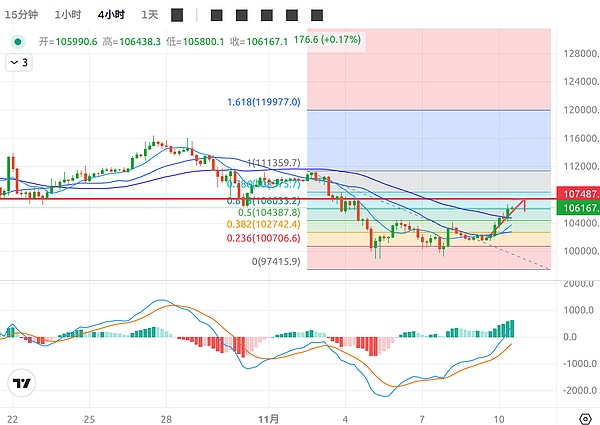
Task: Select the 1.618(119977.0) Fibonacci level label
Action: [263, 102]
